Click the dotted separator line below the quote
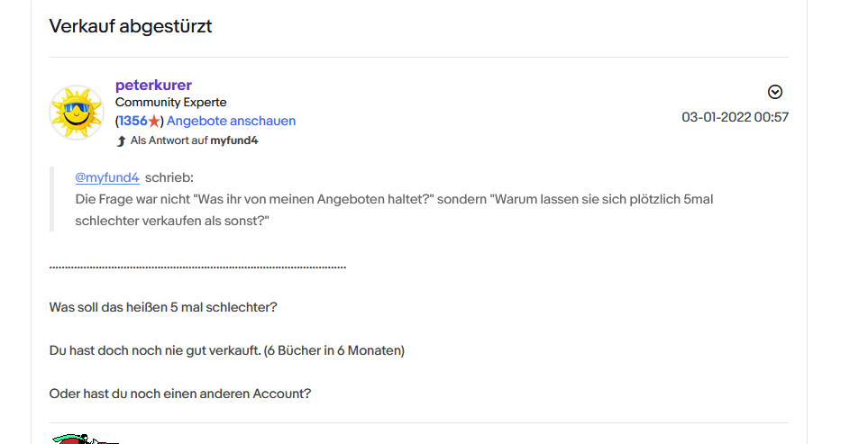 (x=197, y=267)
